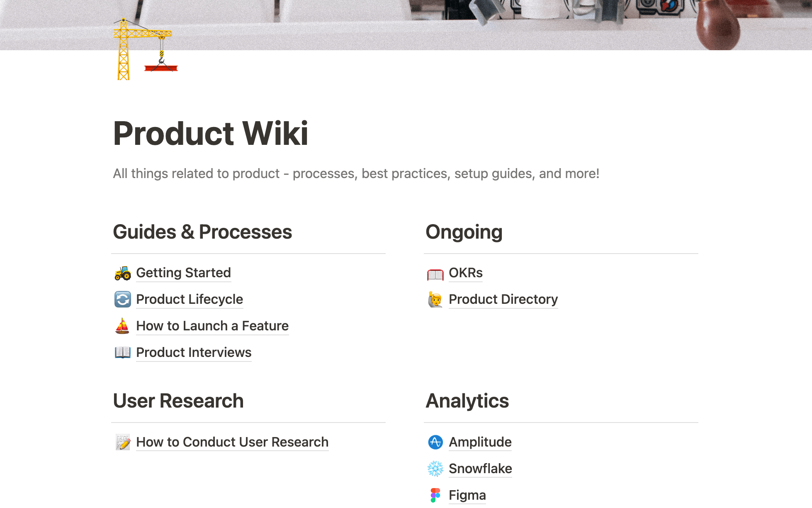Viewport: 812px width, 508px height.
Task: Open the Product Interviews page
Action: (194, 353)
